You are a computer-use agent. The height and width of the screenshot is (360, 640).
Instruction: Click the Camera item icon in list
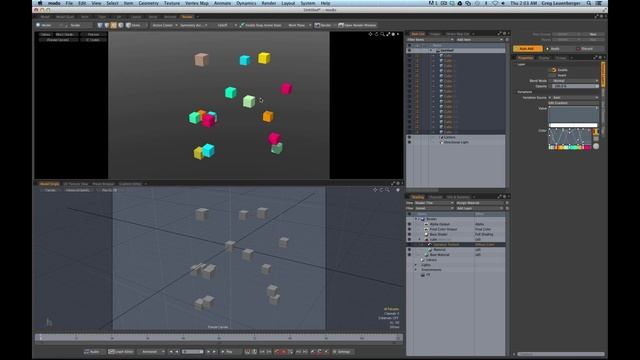pos(441,138)
